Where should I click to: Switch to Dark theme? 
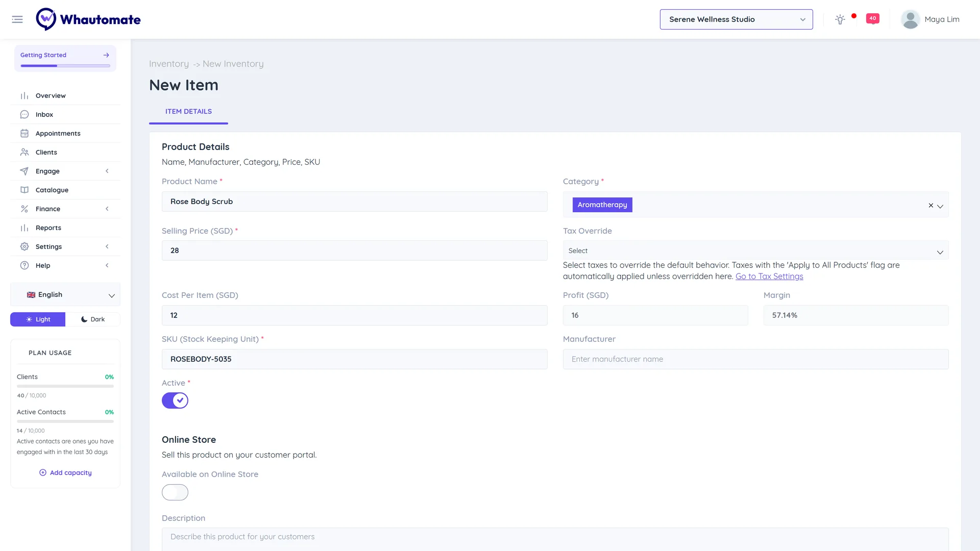click(x=93, y=320)
